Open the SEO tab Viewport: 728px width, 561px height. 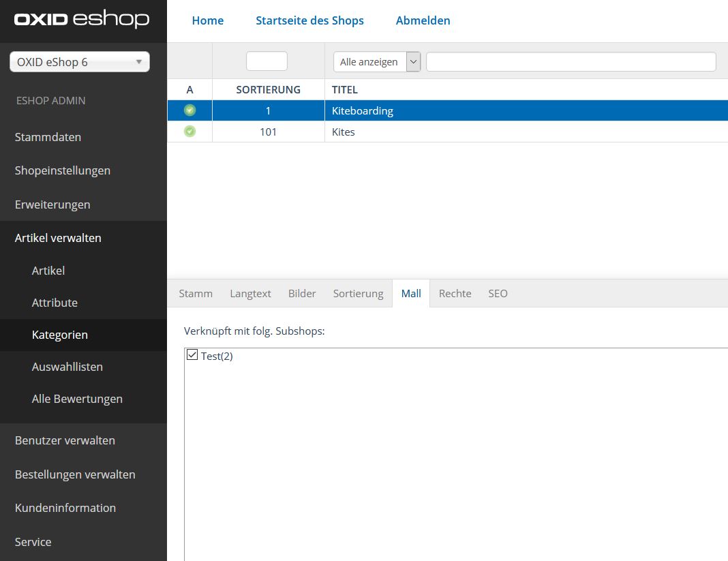pyautogui.click(x=498, y=293)
